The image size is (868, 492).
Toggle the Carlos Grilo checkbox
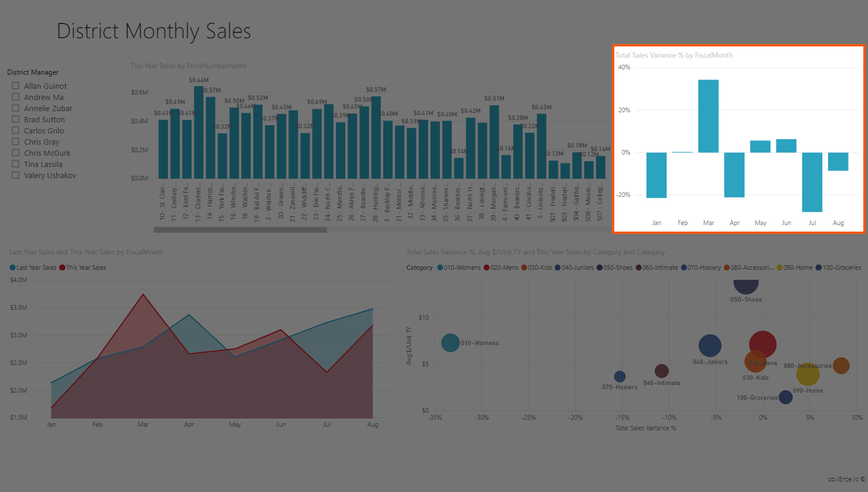(16, 130)
